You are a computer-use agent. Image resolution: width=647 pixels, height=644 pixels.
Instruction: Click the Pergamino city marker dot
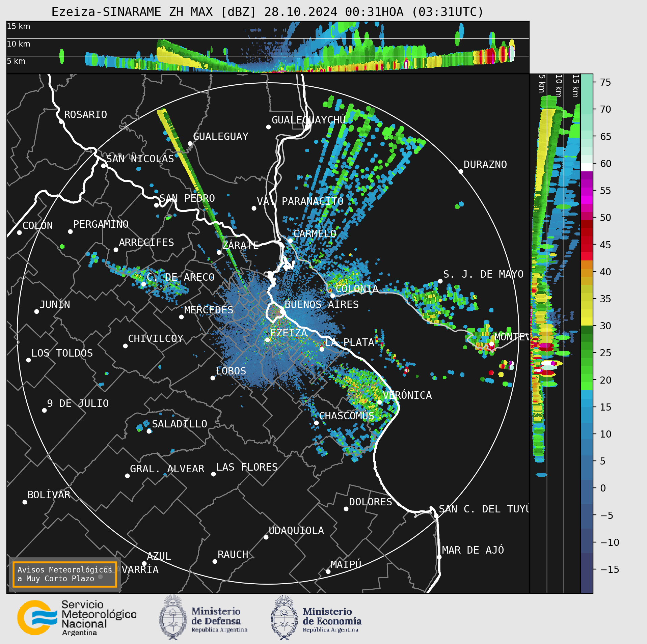70,231
